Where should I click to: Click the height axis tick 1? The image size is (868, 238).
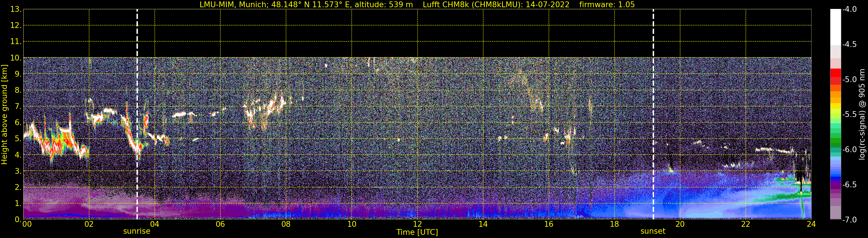tap(18, 203)
